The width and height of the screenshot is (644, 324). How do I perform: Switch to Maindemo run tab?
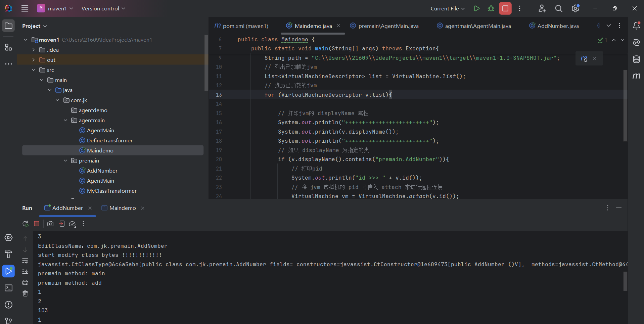[x=119, y=208]
